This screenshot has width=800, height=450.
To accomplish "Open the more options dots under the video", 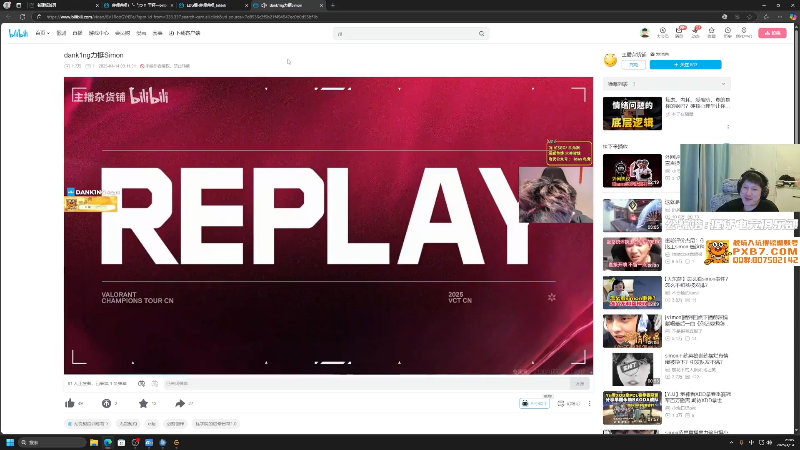I will click(x=589, y=404).
